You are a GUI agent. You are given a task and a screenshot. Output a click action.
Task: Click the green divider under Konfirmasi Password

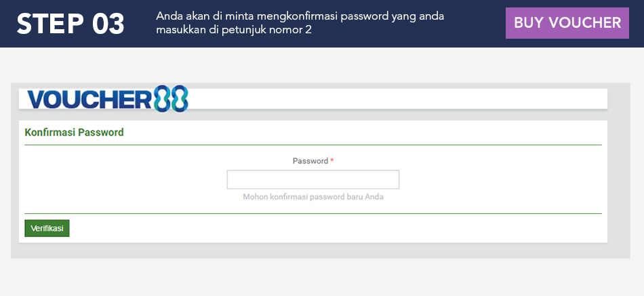[x=313, y=145]
